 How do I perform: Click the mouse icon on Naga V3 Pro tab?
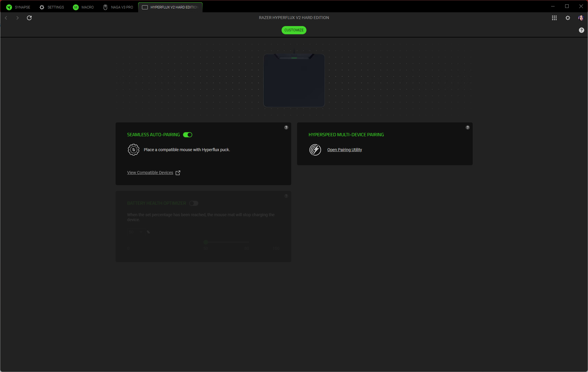tap(105, 7)
